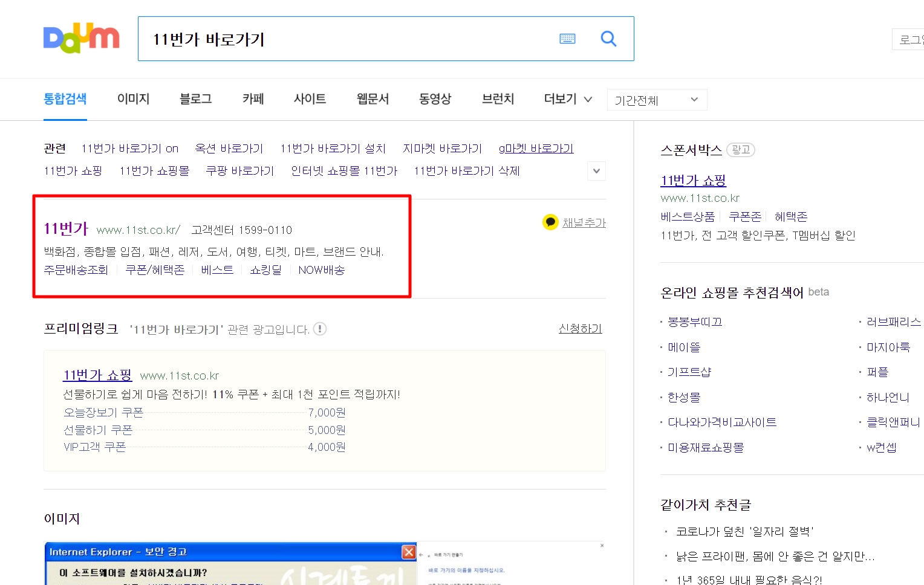
Task: Open related search 쿠팡 바로가기
Action: click(x=240, y=170)
